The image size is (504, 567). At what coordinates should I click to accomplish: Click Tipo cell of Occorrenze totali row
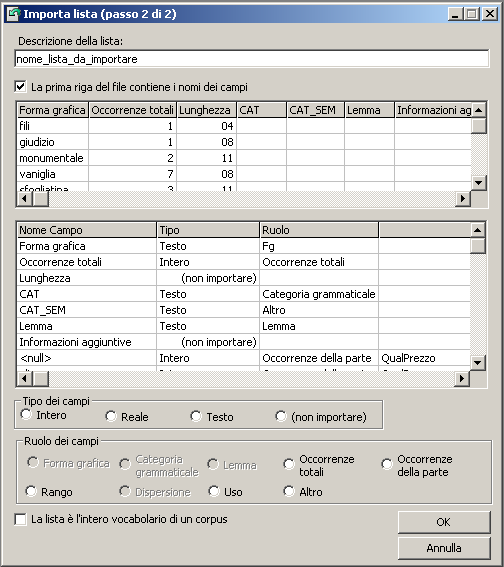pos(208,262)
